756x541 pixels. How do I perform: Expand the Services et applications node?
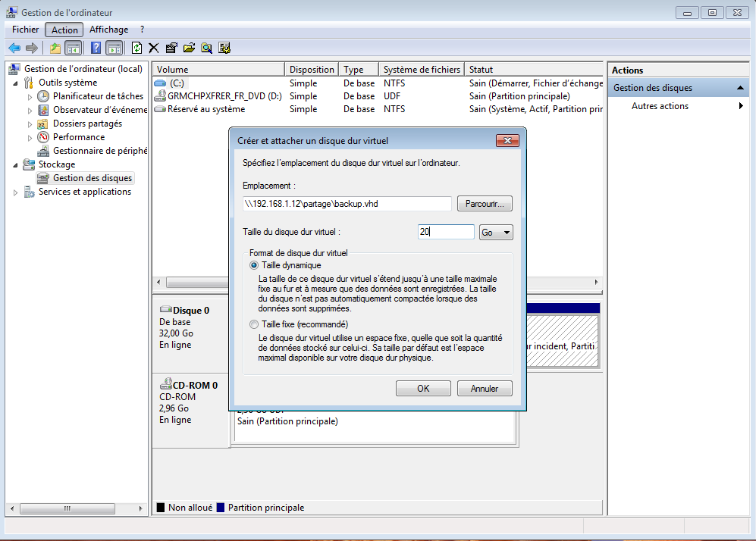pyautogui.click(x=17, y=192)
